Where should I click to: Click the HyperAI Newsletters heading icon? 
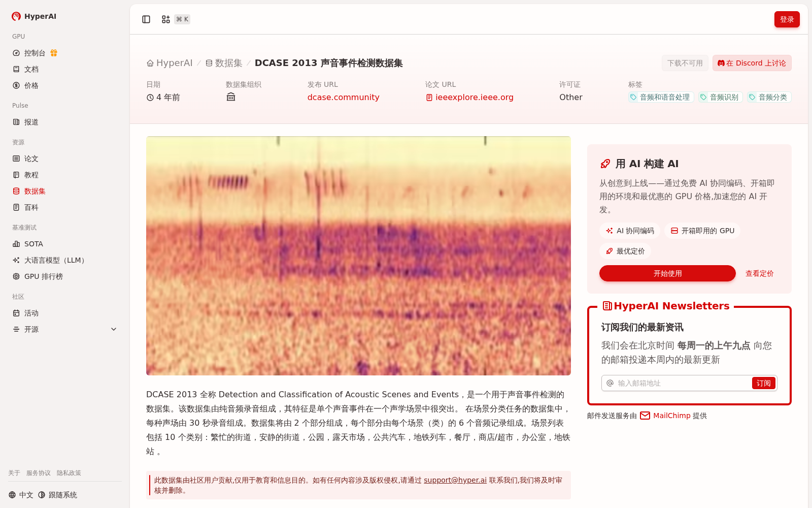(607, 306)
